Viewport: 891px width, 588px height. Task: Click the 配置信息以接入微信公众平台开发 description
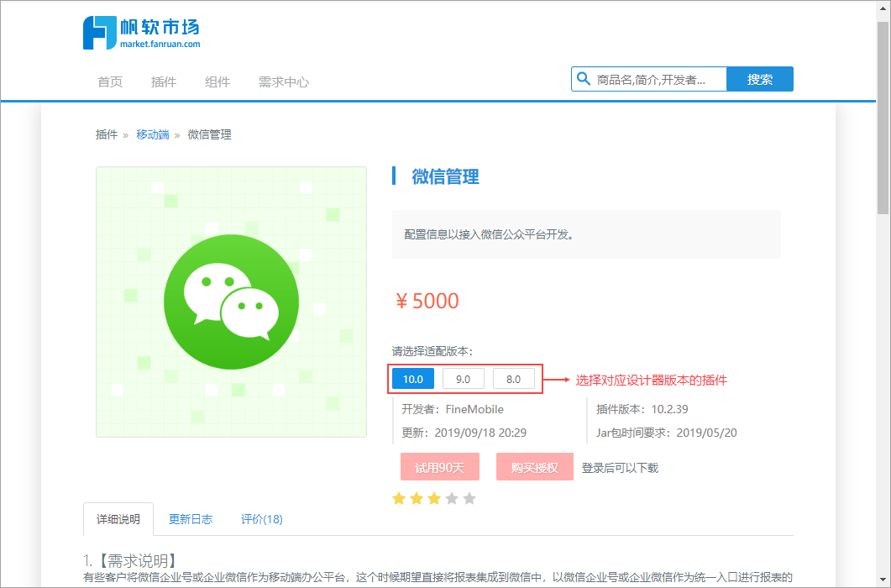point(490,234)
